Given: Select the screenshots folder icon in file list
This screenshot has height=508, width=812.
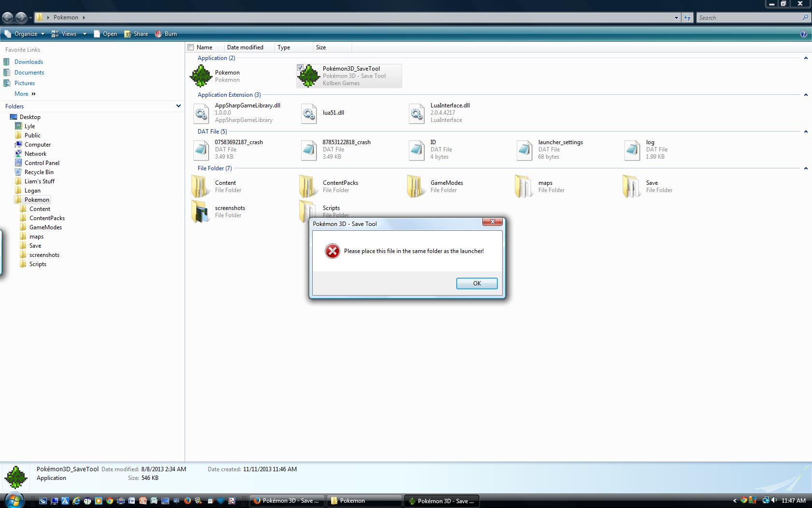Looking at the screenshot, I should point(201,211).
